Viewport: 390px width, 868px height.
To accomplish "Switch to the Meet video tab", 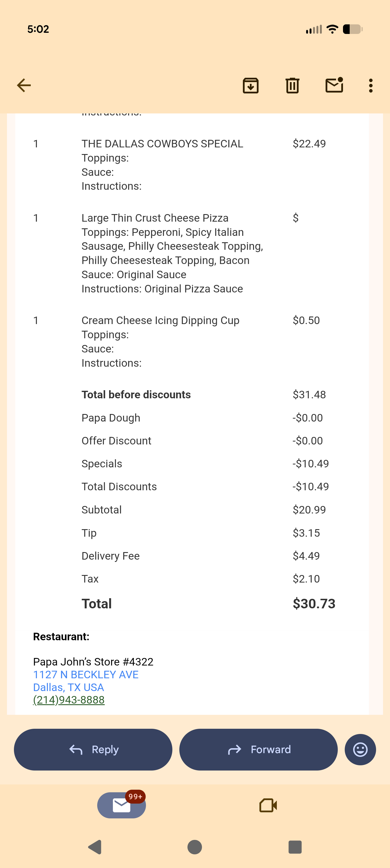I will pos(268,805).
